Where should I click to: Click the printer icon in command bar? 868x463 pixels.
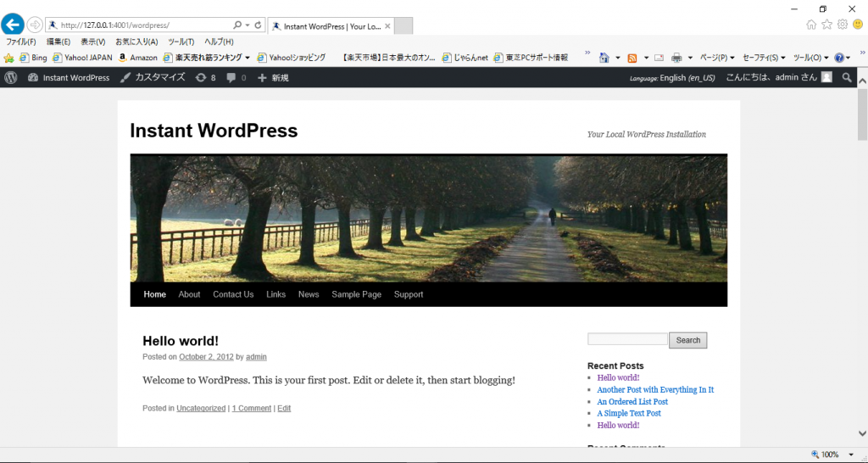point(676,58)
